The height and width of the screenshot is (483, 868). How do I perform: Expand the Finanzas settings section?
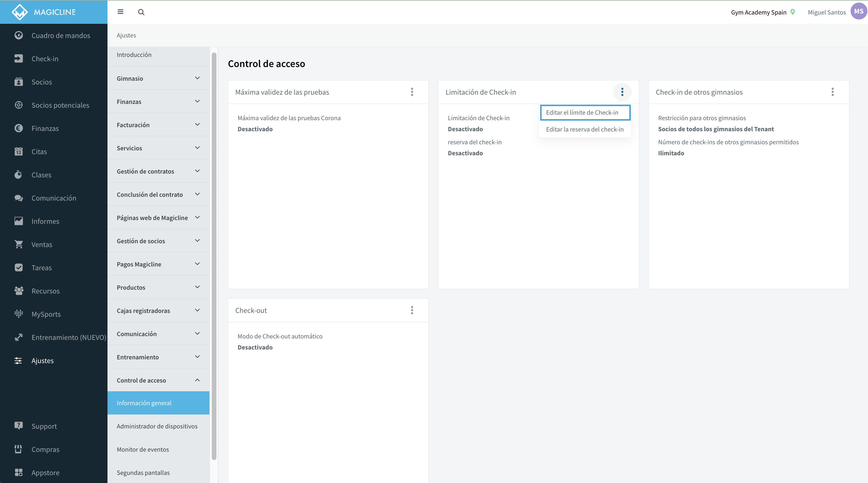tap(158, 101)
